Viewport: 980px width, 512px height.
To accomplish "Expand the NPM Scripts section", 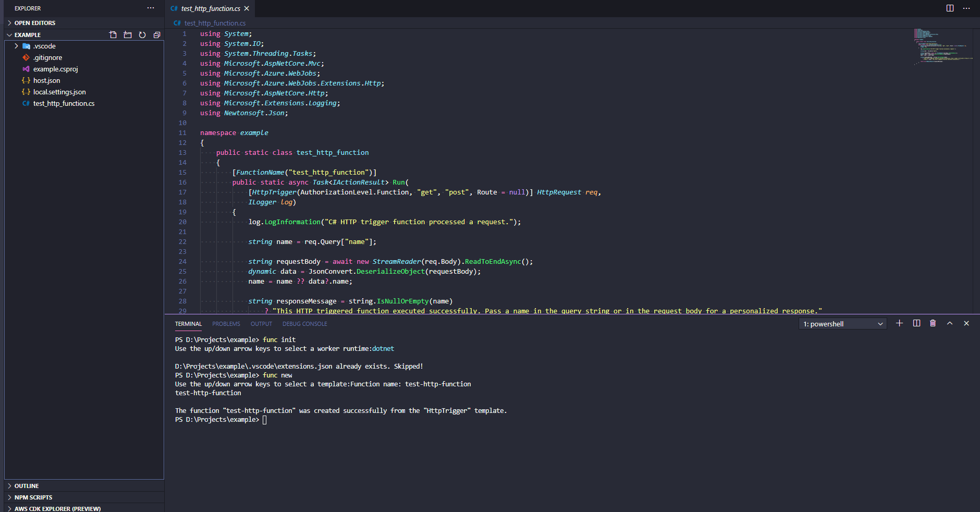I will click(84, 497).
